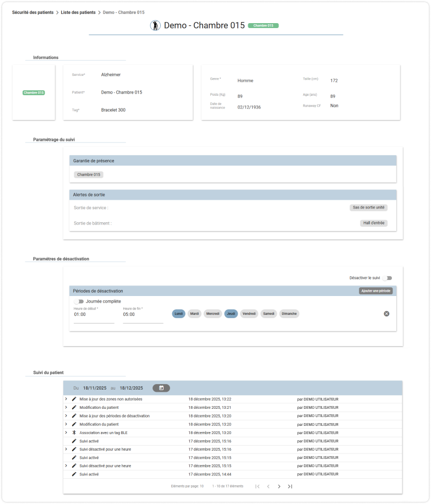Click 'Sas de sortie unité' chip
The width and height of the screenshot is (431, 504).
369,207
